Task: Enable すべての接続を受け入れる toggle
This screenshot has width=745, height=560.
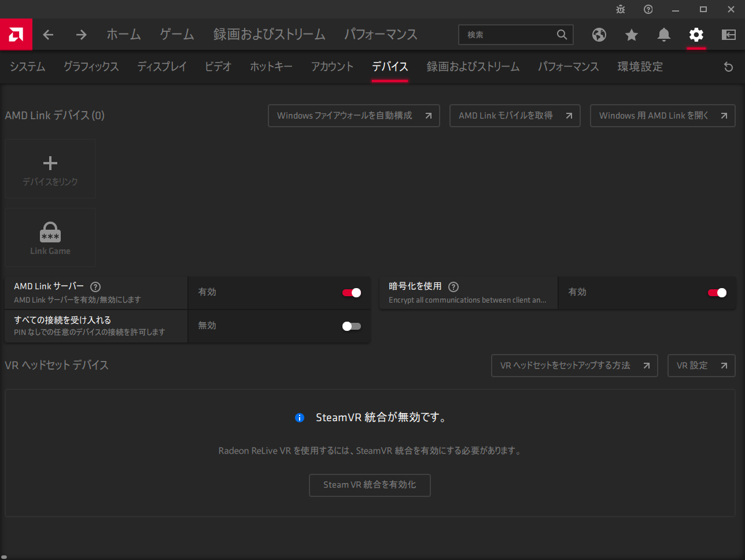Action: [352, 326]
